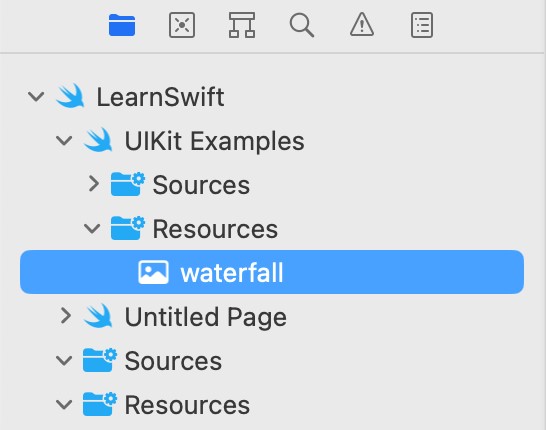Image resolution: width=546 pixels, height=430 pixels.
Task: Expand the Untitled Page chevron
Action: [x=65, y=316]
